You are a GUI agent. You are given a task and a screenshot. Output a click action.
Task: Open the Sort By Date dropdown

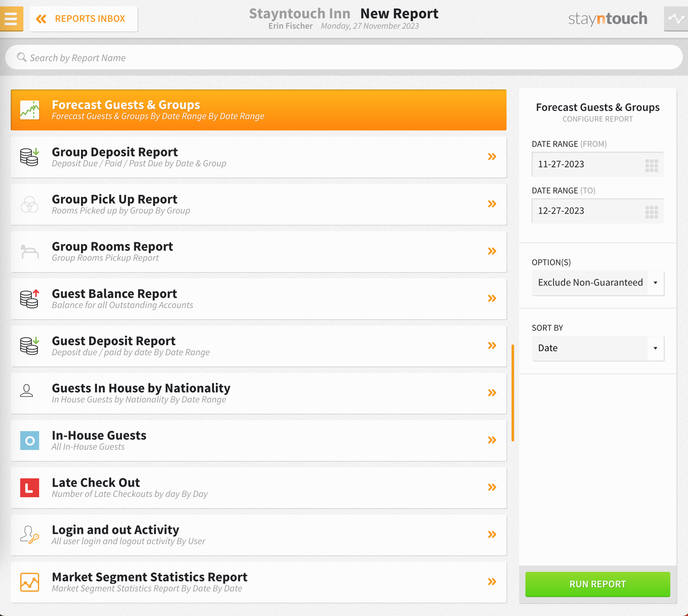click(x=597, y=348)
